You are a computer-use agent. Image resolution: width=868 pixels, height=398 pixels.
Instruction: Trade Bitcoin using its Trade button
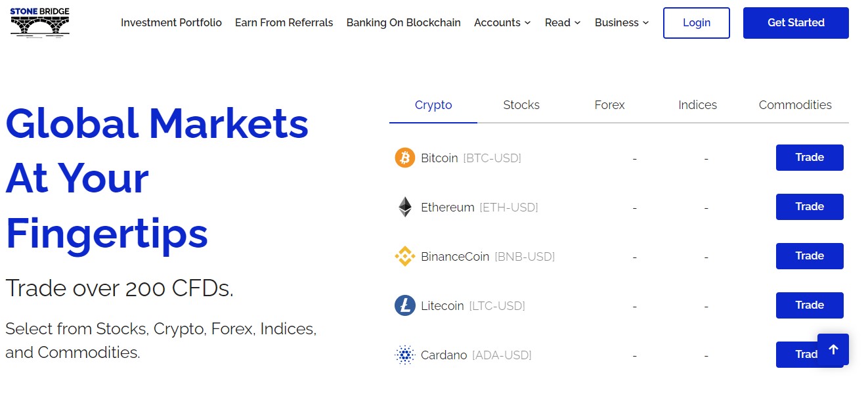click(810, 158)
